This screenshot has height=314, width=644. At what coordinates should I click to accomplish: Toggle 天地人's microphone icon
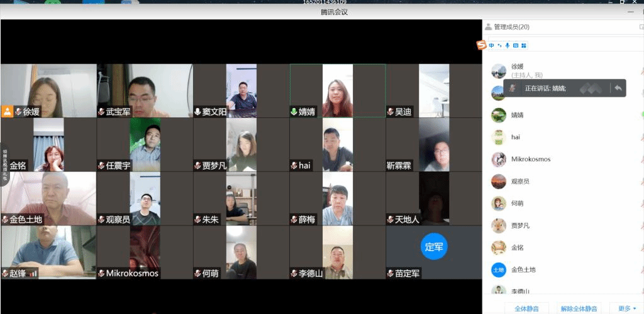pos(391,220)
